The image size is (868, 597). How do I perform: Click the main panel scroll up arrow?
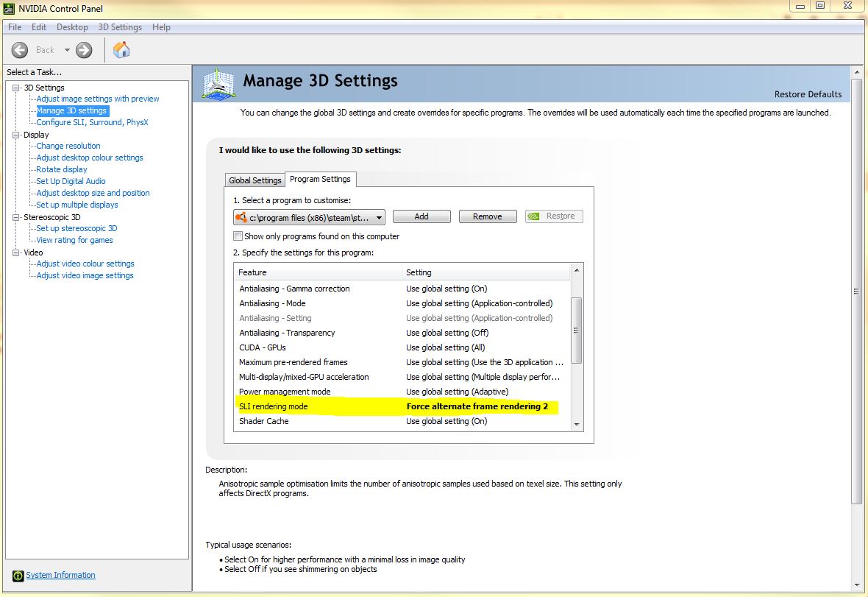pos(856,72)
